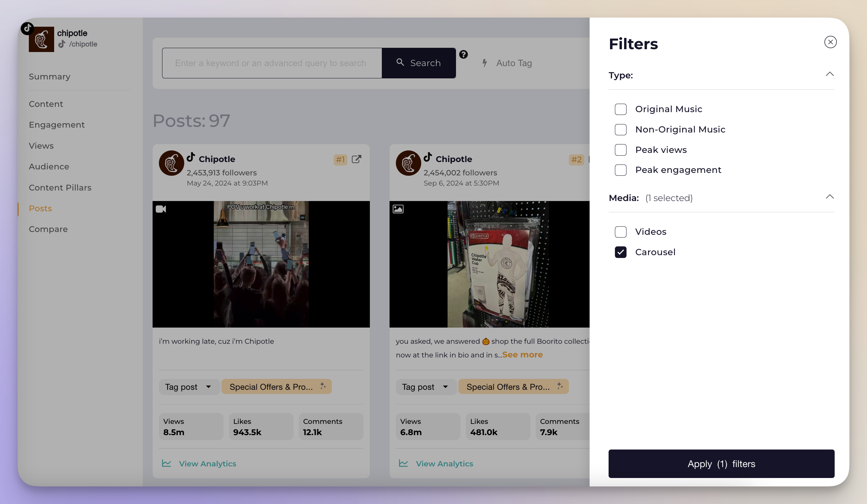Viewport: 867px width, 504px height.
Task: Enable the Peak engagement filter checkbox
Action: pyautogui.click(x=621, y=170)
